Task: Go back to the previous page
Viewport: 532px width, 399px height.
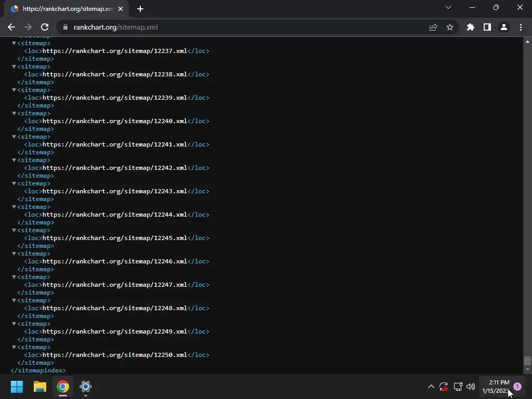Action: pyautogui.click(x=11, y=27)
